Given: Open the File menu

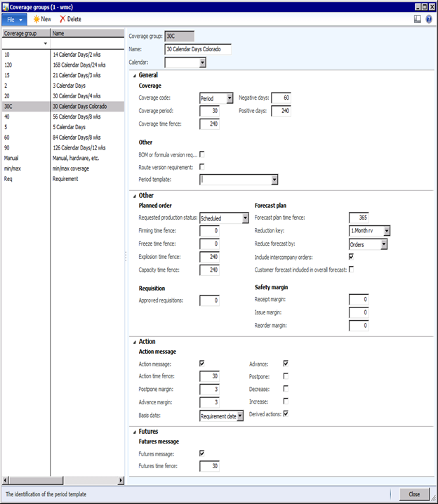Looking at the screenshot, I should click(15, 19).
